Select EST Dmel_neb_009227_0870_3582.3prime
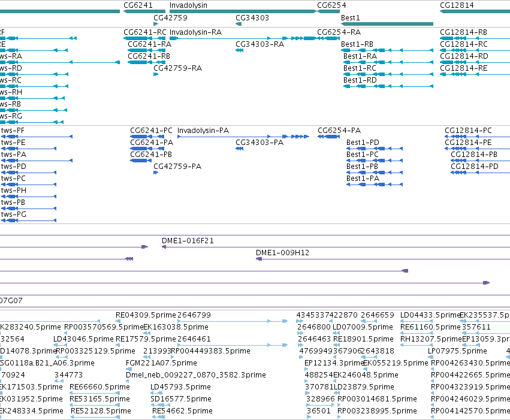The width and height of the screenshot is (510, 420). [x=196, y=375]
